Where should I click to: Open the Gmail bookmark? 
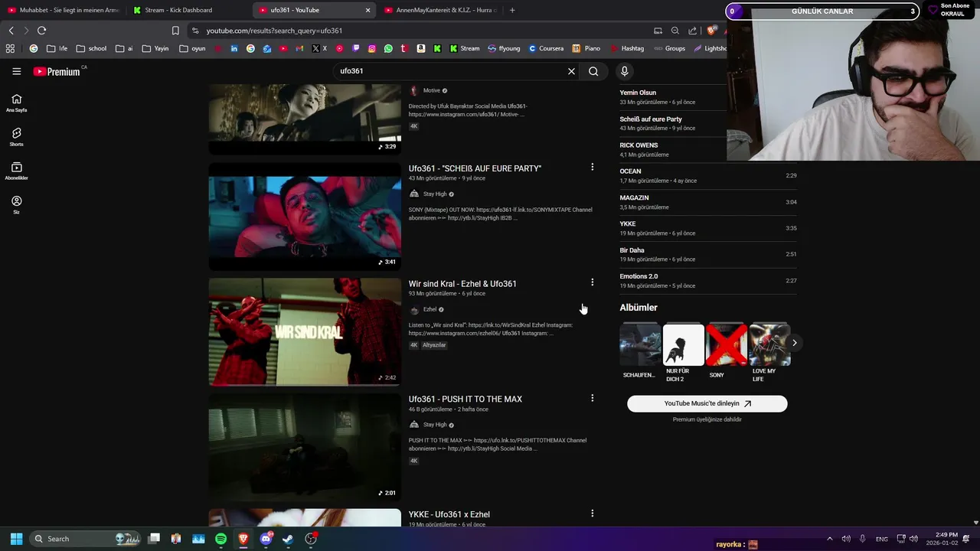(300, 48)
